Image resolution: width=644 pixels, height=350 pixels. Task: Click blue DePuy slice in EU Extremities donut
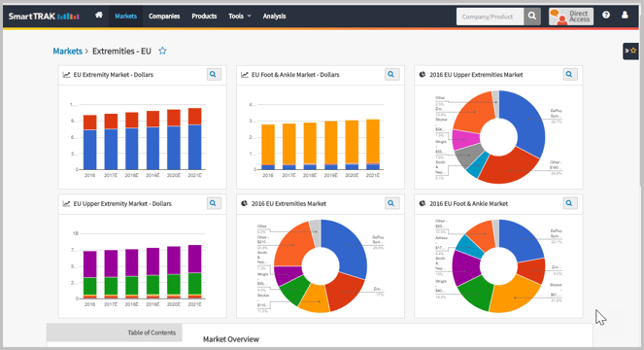pos(349,247)
